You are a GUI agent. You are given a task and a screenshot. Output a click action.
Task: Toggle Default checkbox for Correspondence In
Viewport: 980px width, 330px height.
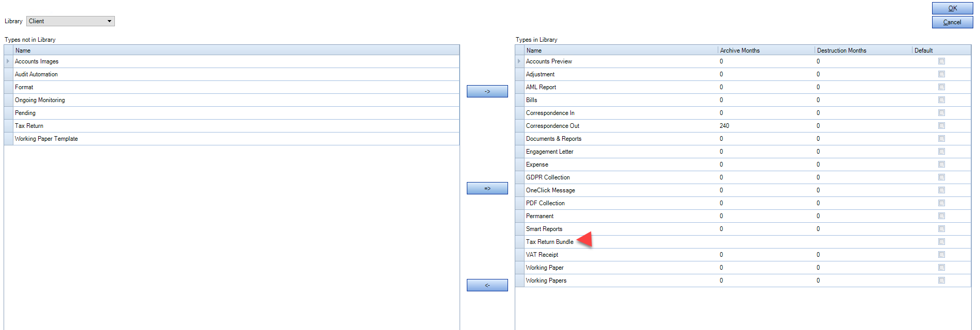[941, 113]
